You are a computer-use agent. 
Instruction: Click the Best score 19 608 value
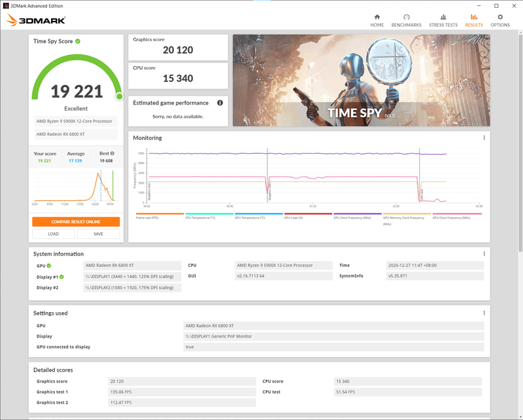[106, 160]
